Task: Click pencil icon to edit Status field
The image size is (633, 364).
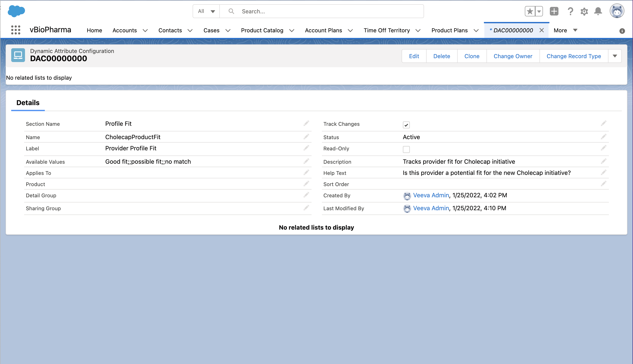Action: [x=603, y=137]
